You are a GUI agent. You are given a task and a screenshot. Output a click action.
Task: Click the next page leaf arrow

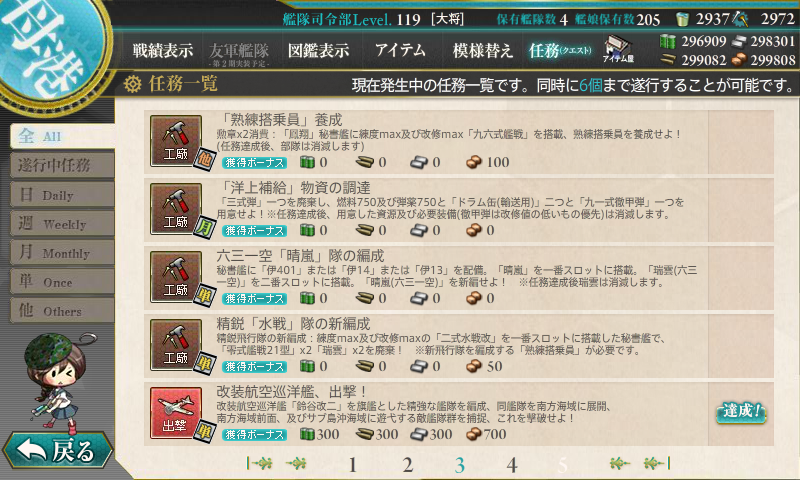[620, 463]
